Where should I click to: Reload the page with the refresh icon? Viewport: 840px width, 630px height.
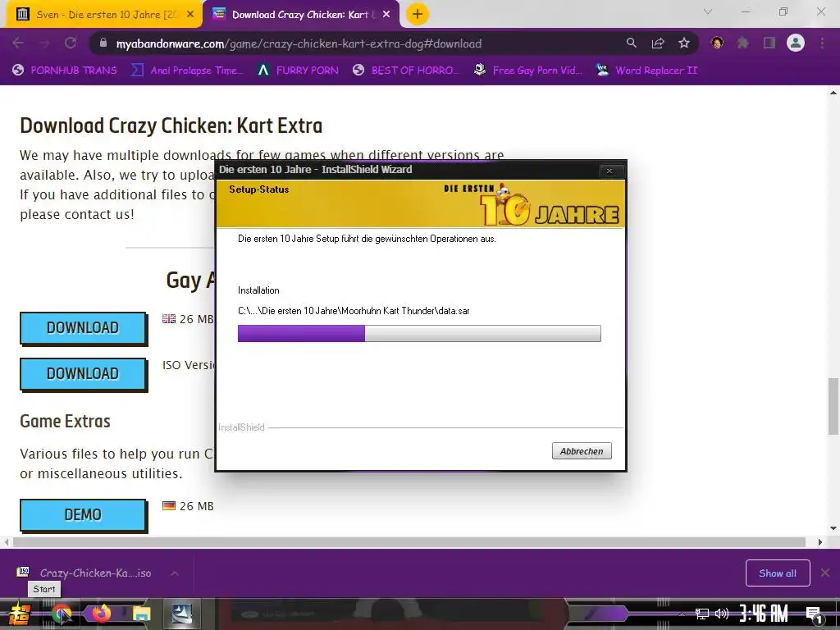pyautogui.click(x=71, y=43)
